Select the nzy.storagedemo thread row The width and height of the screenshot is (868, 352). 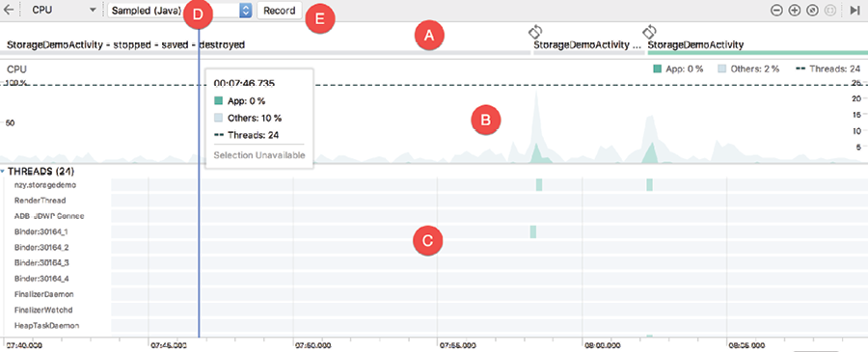pos(434,185)
